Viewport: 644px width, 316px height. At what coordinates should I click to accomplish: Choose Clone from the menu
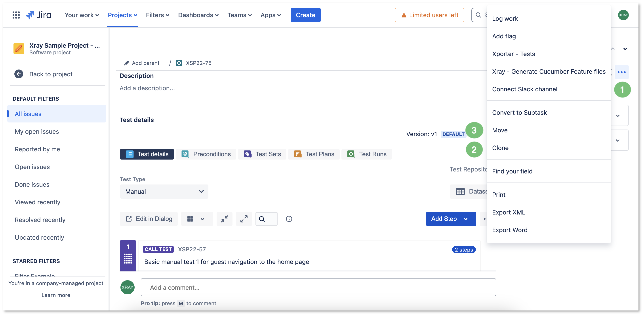[x=549, y=148]
